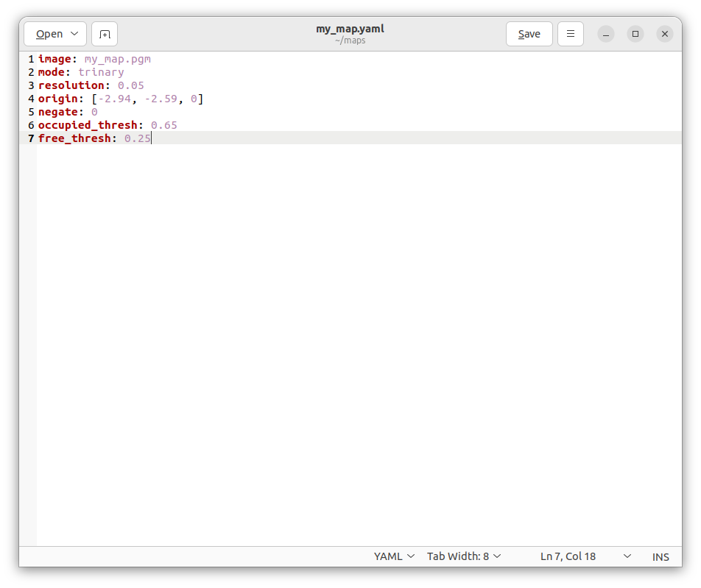Open the Tab Width: 8 selector
The height and width of the screenshot is (588, 701).
tap(464, 556)
